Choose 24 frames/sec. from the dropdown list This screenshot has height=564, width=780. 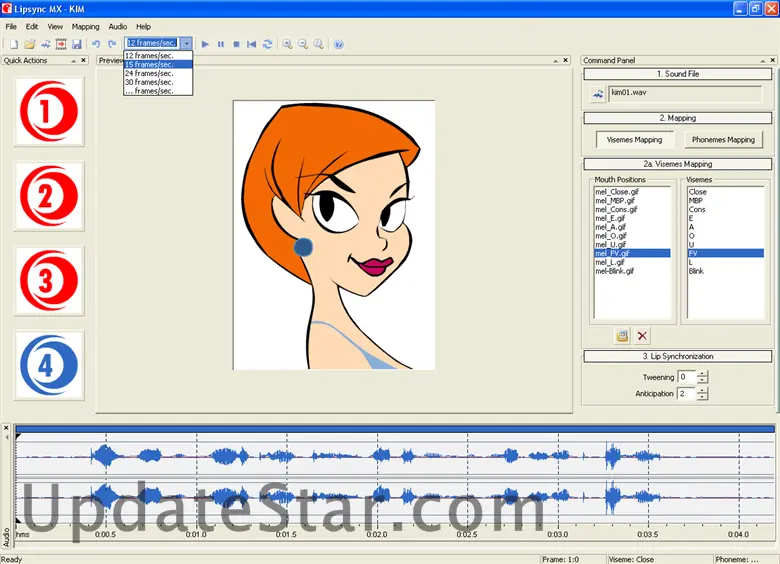tap(149, 73)
